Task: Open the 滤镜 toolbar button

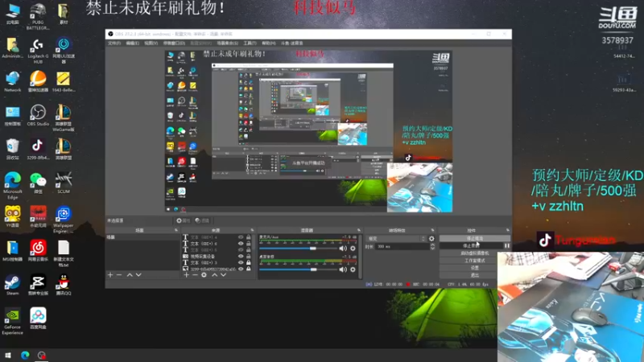Action: coord(202,220)
